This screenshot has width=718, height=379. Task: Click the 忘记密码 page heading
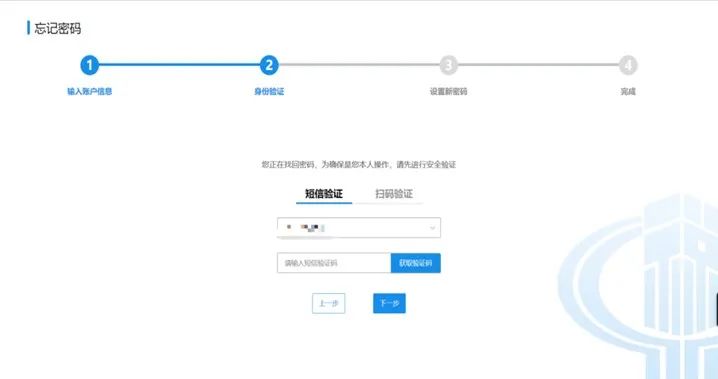pos(58,28)
